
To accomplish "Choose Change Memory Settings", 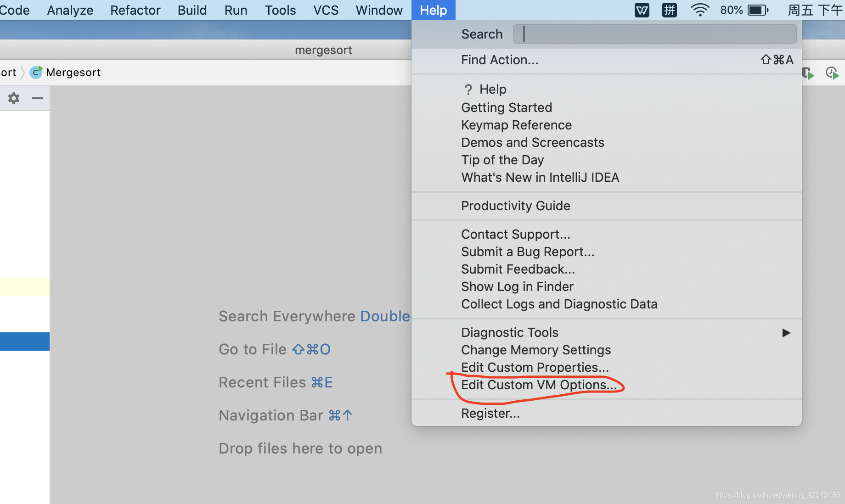I will point(535,350).
